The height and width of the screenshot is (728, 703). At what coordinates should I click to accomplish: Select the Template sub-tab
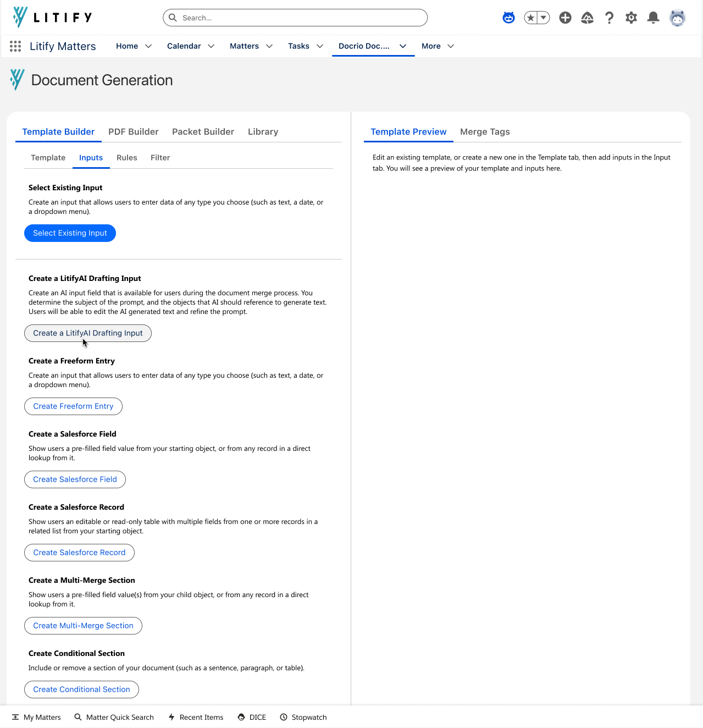48,158
